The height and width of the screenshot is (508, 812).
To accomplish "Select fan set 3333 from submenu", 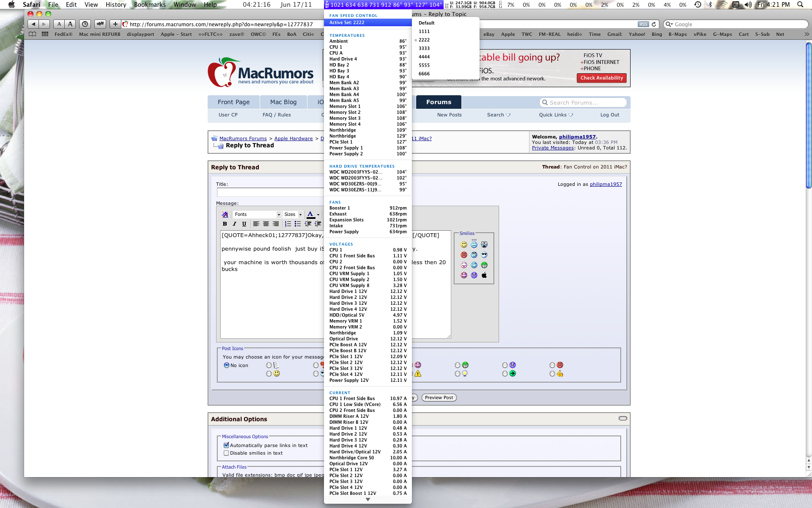I will point(446,48).
